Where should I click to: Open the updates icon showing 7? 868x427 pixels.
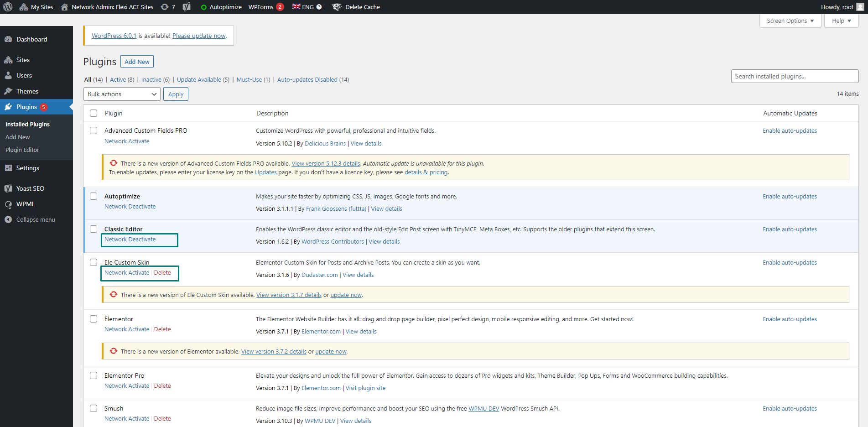pos(165,7)
